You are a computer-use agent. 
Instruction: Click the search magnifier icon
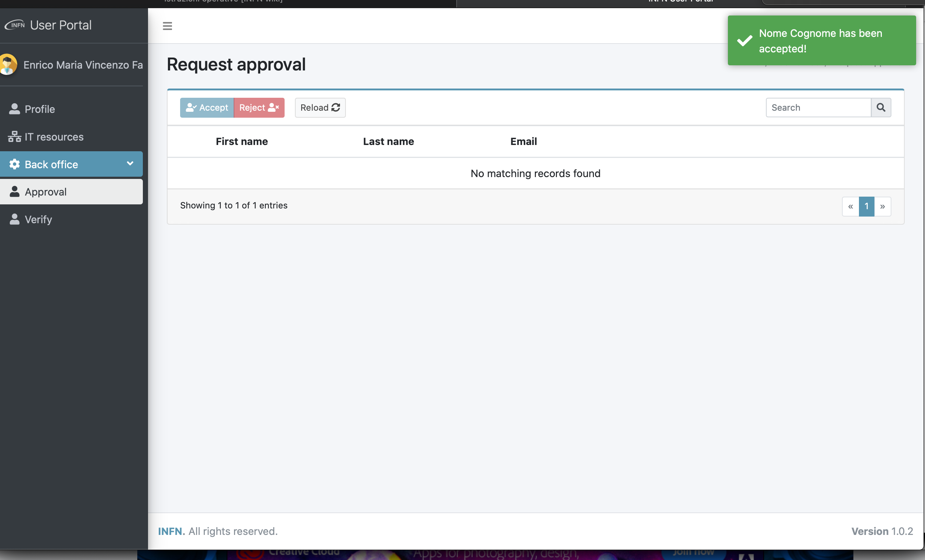881,107
